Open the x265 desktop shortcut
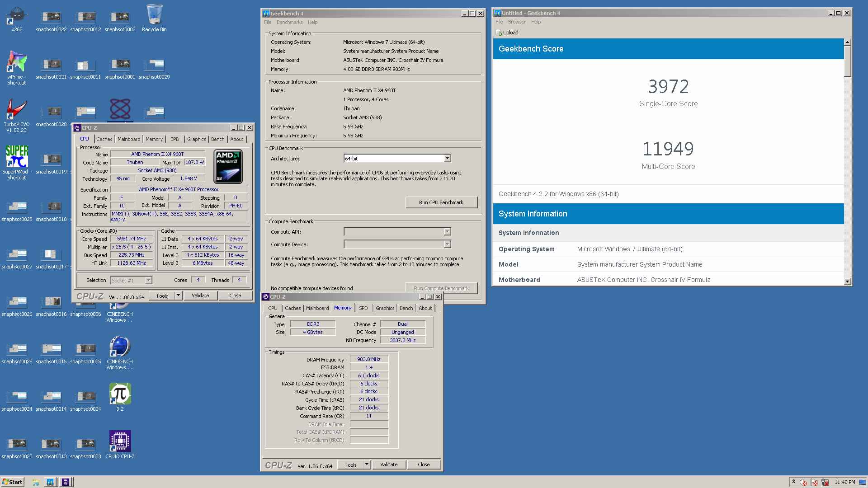Screen dimensions: 868x488 (17, 18)
